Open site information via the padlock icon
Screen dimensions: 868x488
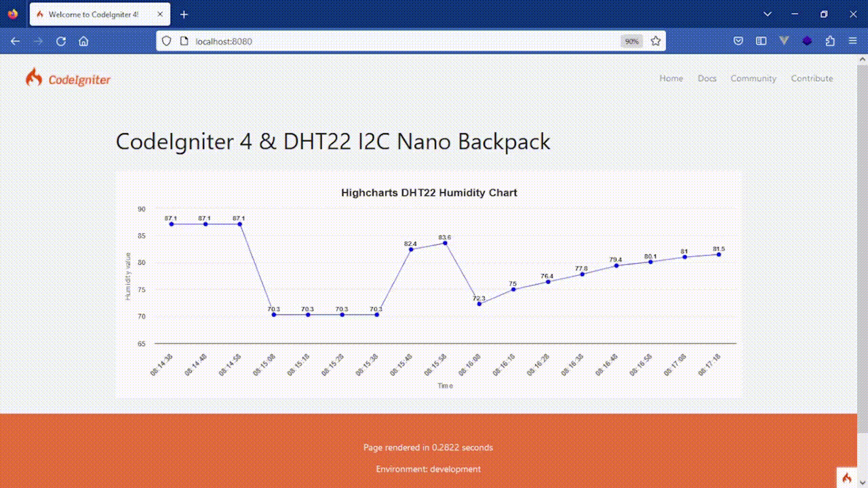point(184,41)
